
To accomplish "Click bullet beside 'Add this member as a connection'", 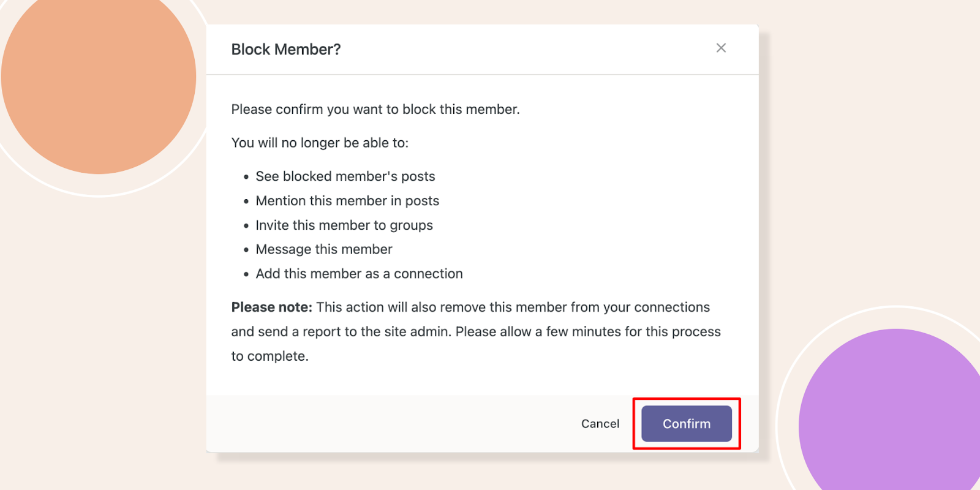I will coord(246,274).
